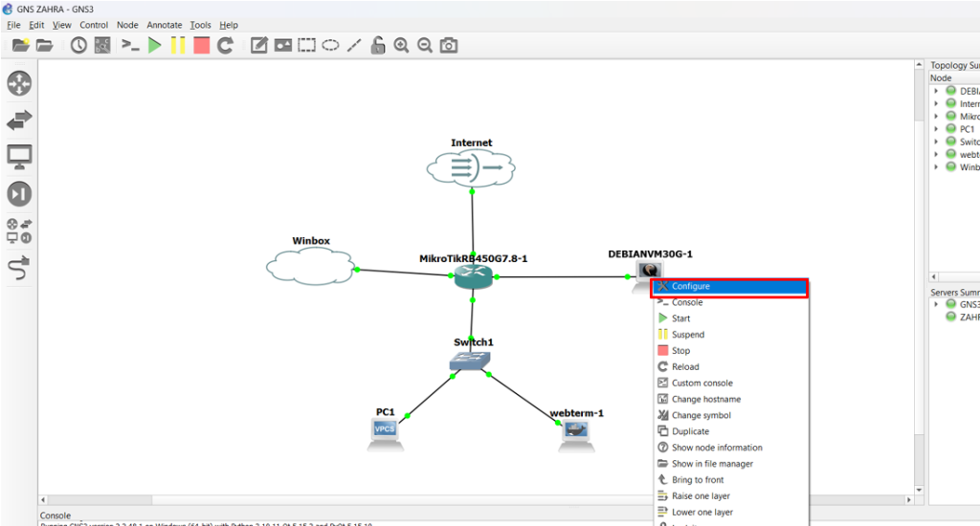Click the MikroTik router node on canvas
Viewport: 980px width, 526px height.
[x=472, y=276]
